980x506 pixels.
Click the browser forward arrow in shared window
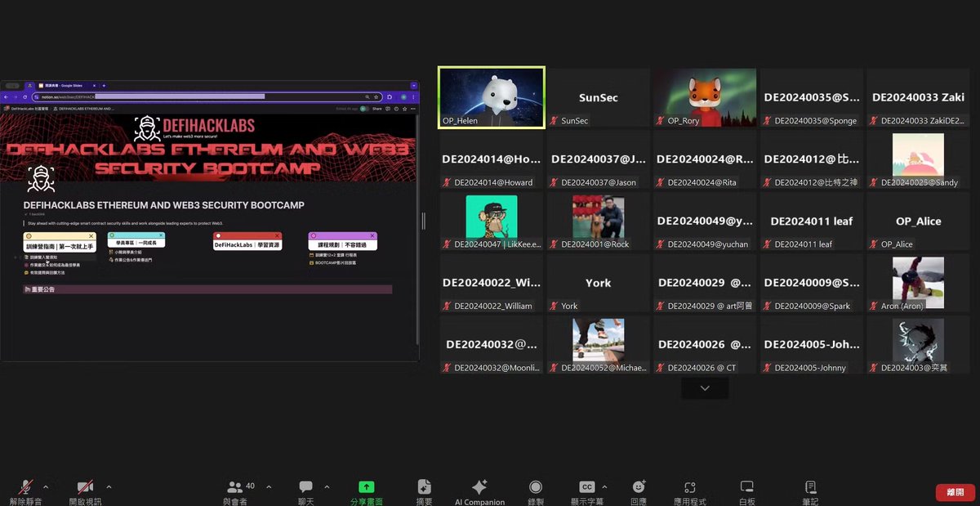15,96
